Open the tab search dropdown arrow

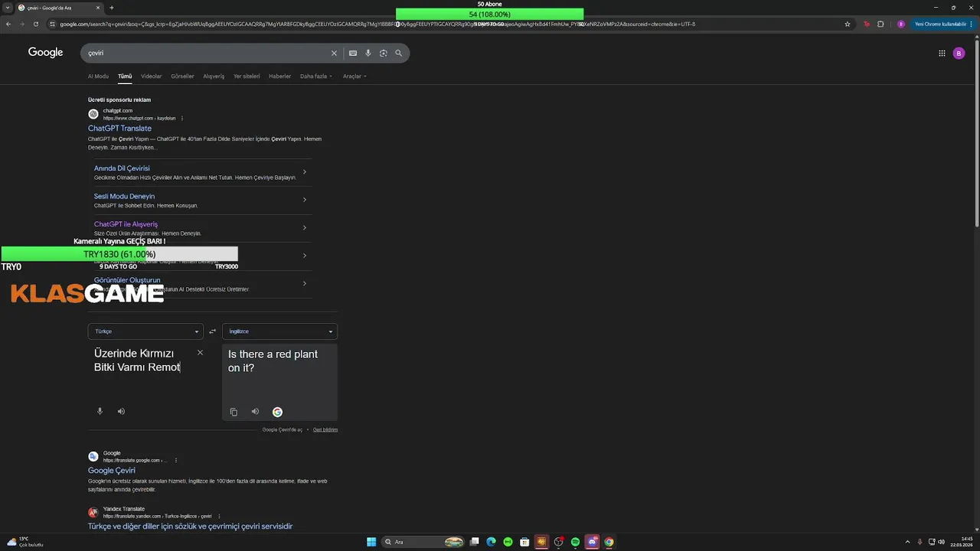pyautogui.click(x=8, y=8)
